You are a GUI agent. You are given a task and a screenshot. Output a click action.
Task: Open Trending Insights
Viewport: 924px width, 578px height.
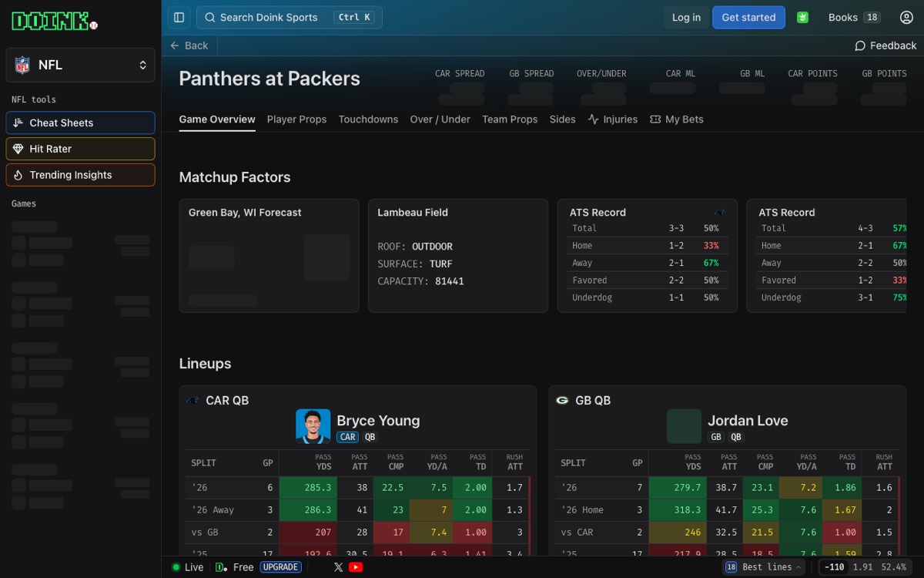coord(81,175)
